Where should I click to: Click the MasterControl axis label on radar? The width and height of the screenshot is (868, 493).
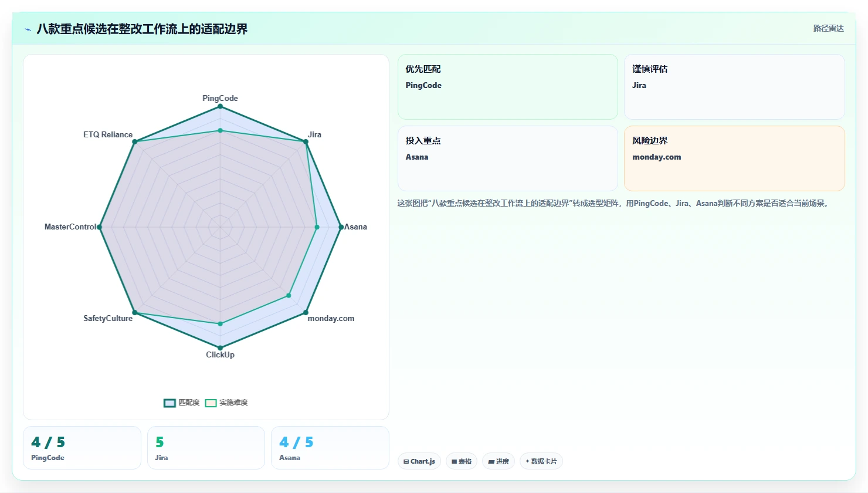(x=70, y=227)
